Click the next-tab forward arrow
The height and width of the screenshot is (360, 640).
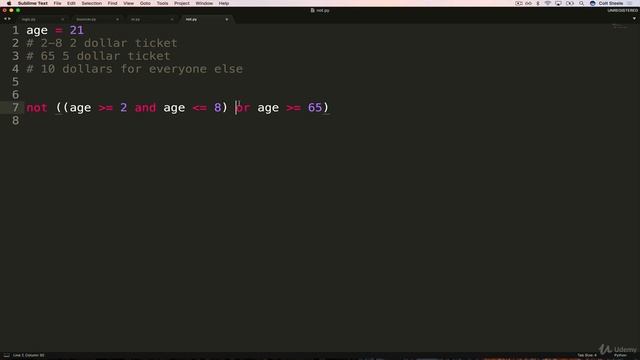coord(9,19)
